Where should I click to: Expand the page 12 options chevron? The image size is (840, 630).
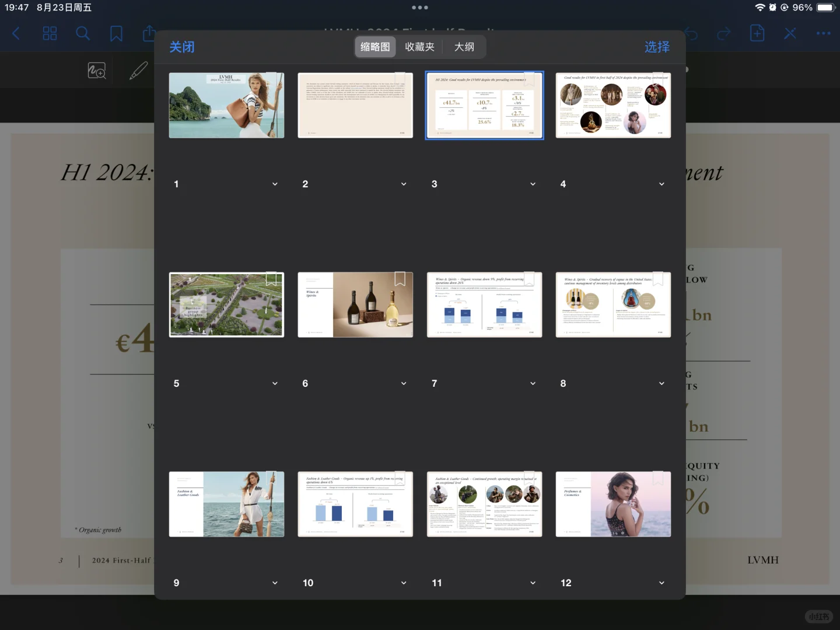(x=661, y=583)
